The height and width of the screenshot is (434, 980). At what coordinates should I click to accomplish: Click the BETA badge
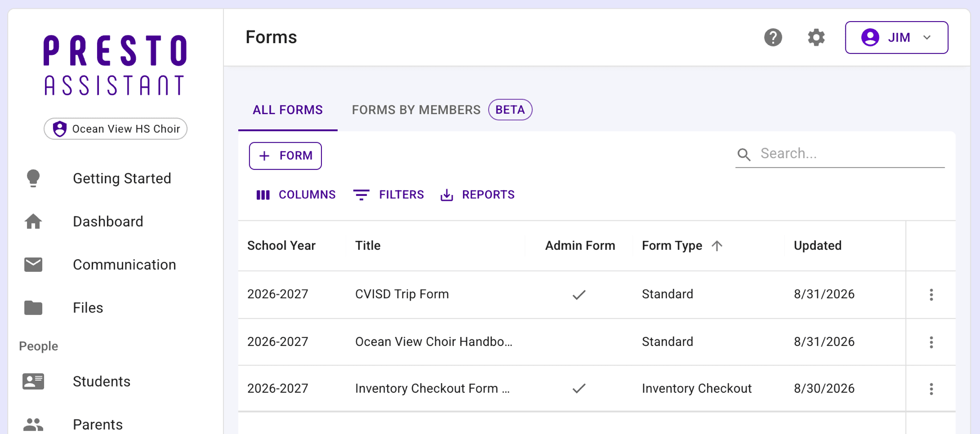[510, 110]
